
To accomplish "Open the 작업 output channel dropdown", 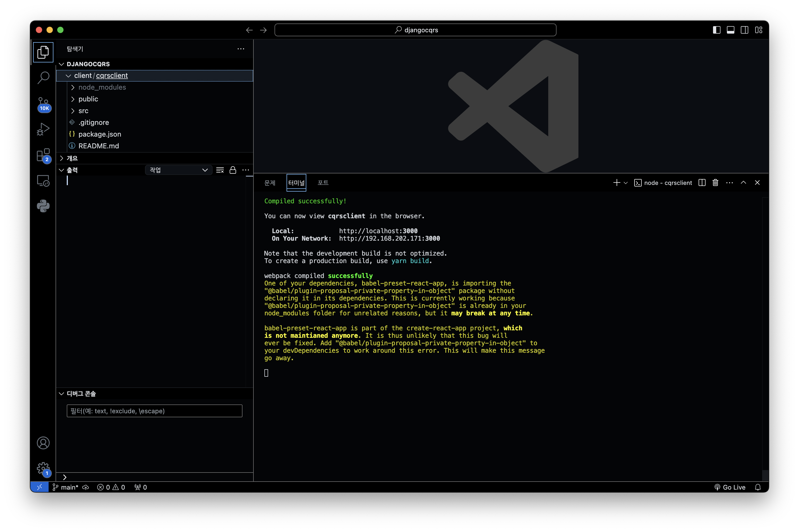I will click(x=178, y=170).
